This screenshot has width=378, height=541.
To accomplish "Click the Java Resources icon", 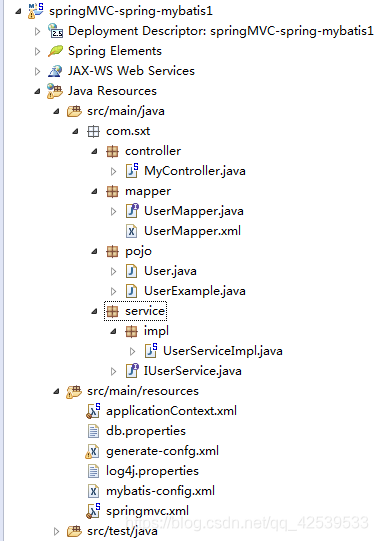I will [55, 91].
